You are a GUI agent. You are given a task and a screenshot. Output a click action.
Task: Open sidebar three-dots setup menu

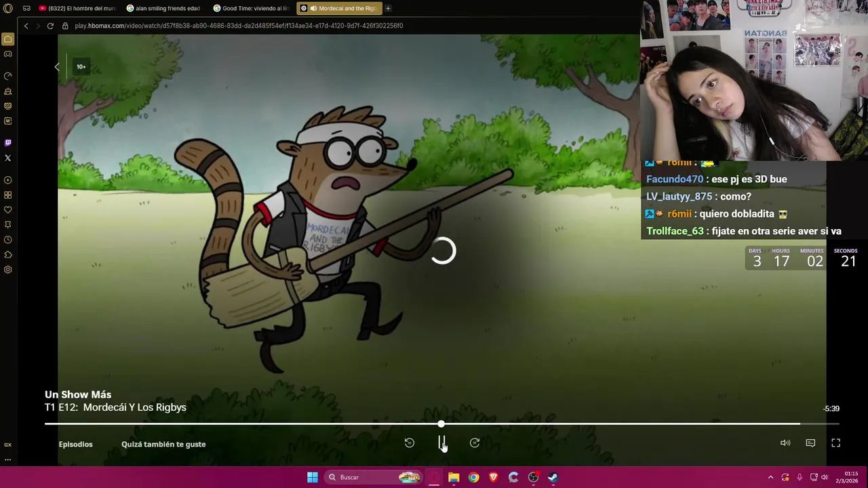7,459
